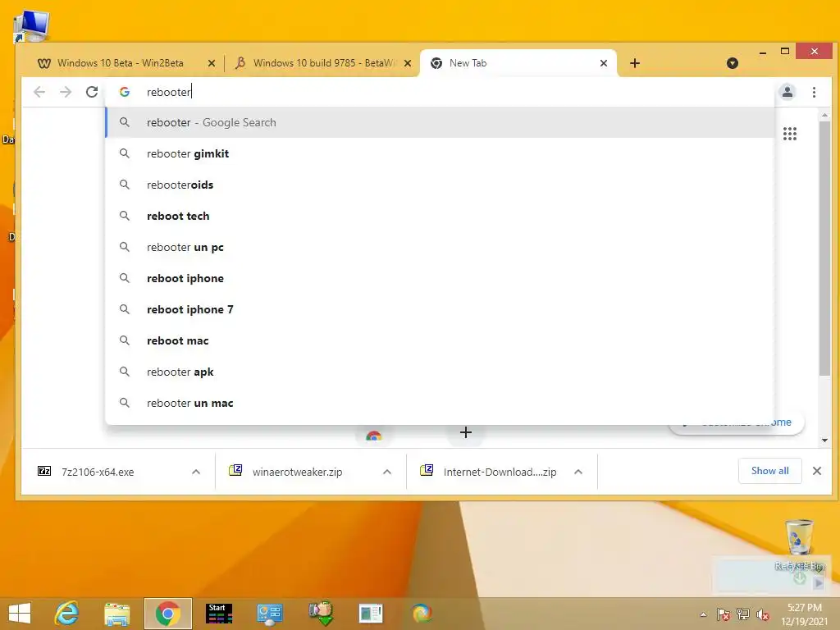Choose the 'reboot iphone 7' suggestion
Image resolution: width=840 pixels, height=630 pixels.
[x=440, y=309]
